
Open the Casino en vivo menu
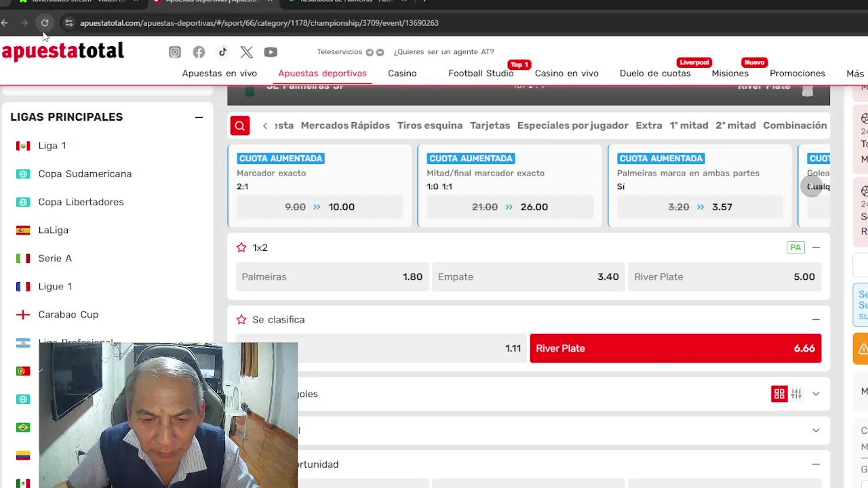[567, 73]
